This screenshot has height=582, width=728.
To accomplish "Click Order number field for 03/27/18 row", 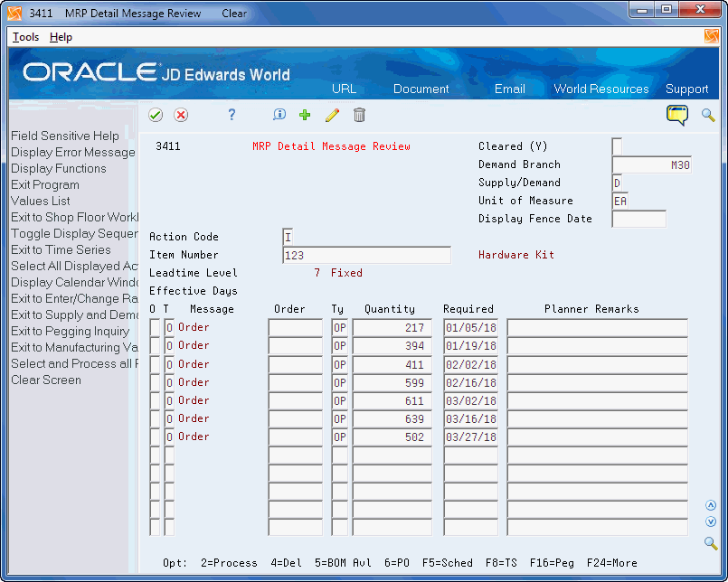I will (x=296, y=436).
